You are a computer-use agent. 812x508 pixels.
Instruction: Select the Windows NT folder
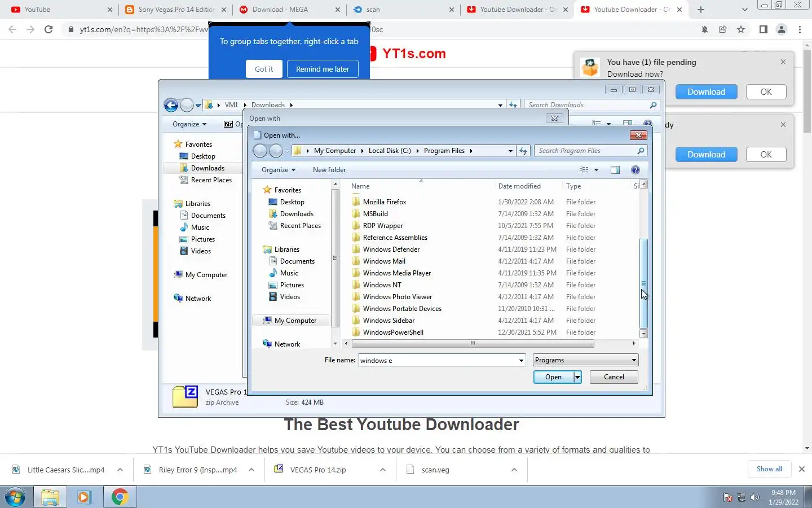[382, 285]
